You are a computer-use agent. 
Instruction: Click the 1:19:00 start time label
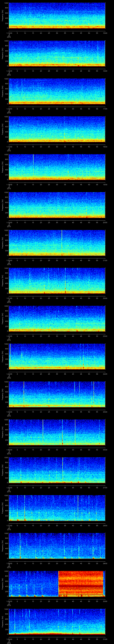point(9,223)
